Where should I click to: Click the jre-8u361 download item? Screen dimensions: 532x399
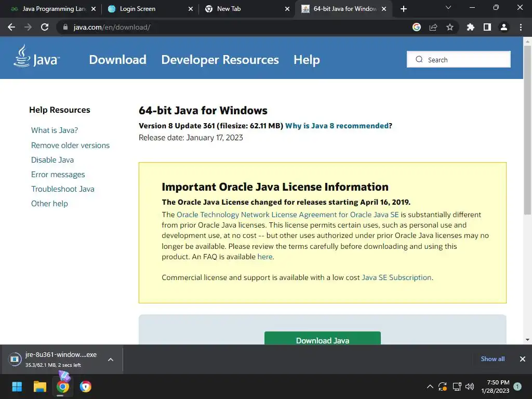pos(61,360)
